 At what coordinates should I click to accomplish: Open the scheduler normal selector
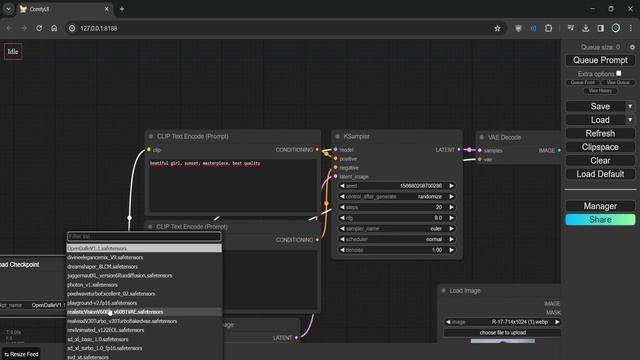[397, 239]
